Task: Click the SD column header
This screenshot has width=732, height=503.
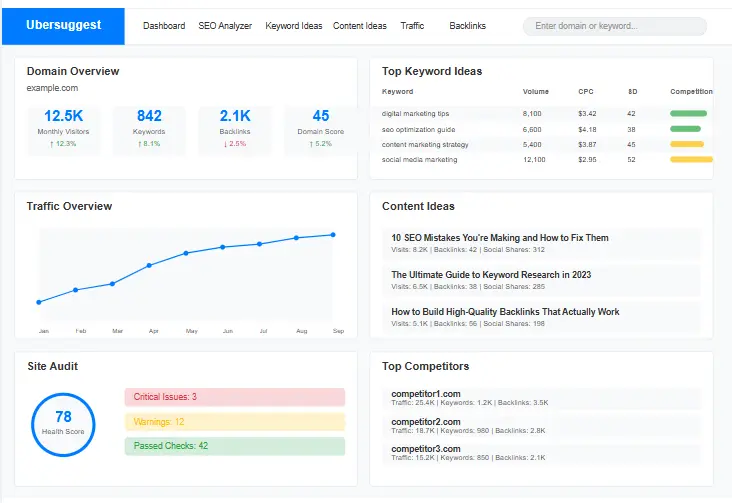Action: 633,92
